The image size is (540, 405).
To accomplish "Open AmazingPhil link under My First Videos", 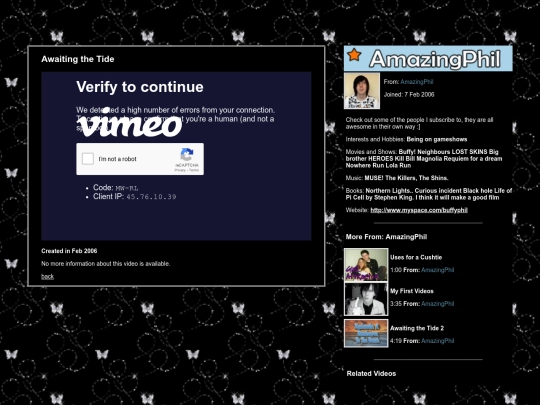I will point(437,303).
